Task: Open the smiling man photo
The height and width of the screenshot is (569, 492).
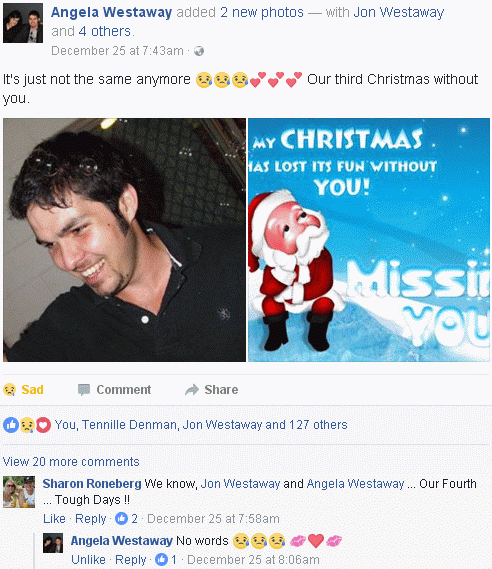Action: click(124, 240)
